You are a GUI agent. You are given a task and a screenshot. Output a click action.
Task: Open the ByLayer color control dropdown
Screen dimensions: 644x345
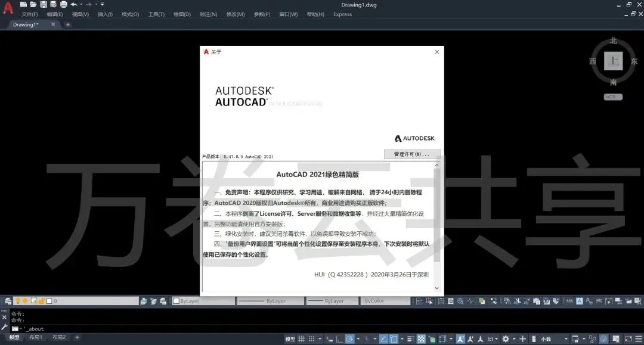[203, 301]
